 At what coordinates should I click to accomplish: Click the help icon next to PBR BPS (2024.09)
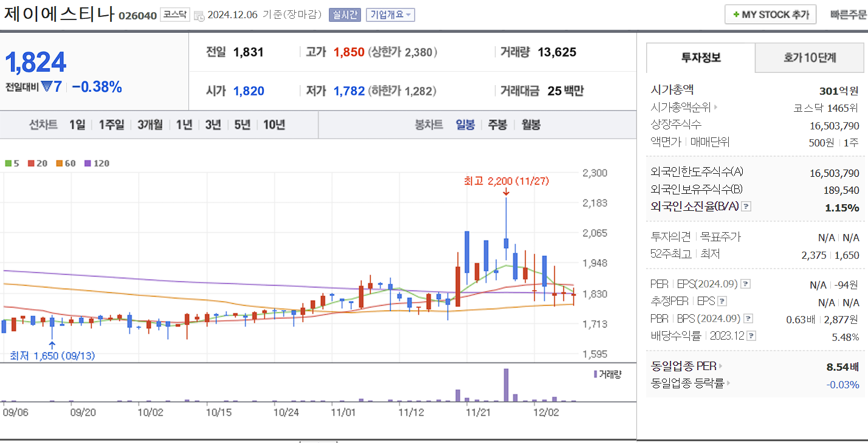[x=748, y=318]
